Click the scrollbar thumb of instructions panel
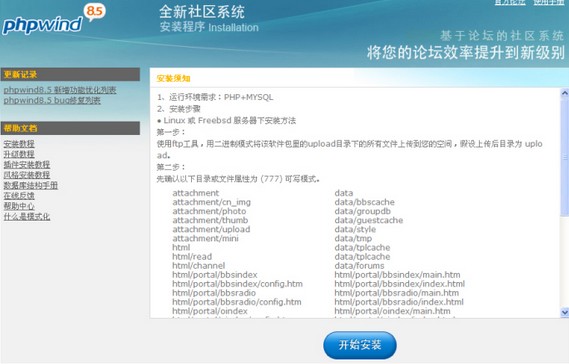Screen dimensions: 569x364 (565, 157)
